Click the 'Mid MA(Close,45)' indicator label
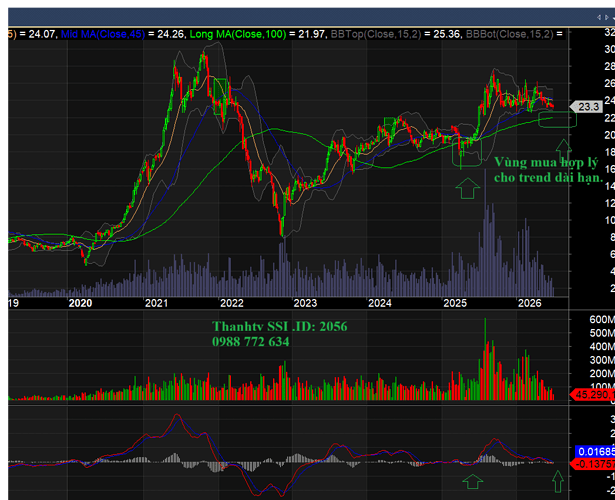The width and height of the screenshot is (615, 500). click(103, 34)
